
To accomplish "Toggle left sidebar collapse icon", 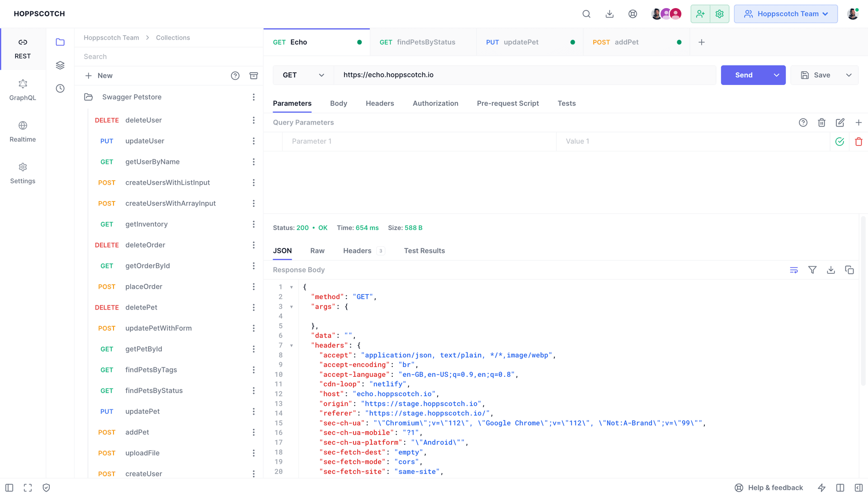I will [x=9, y=488].
